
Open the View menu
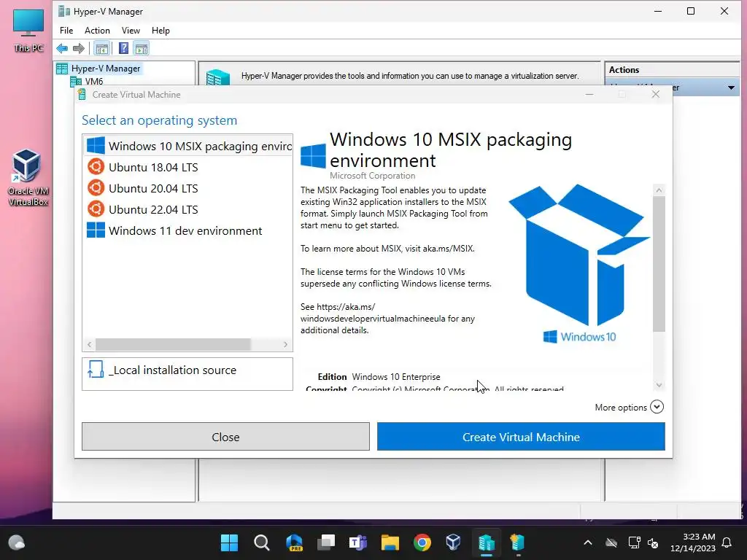[131, 31]
